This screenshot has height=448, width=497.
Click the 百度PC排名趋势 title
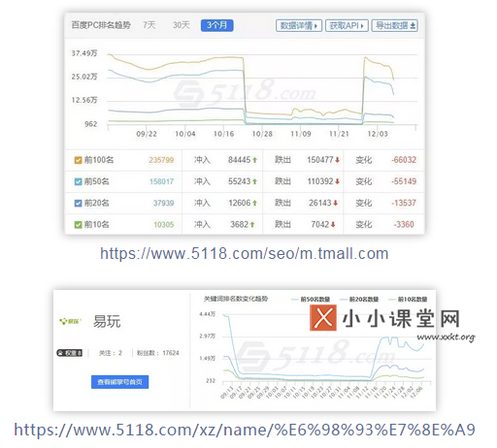[x=101, y=25]
